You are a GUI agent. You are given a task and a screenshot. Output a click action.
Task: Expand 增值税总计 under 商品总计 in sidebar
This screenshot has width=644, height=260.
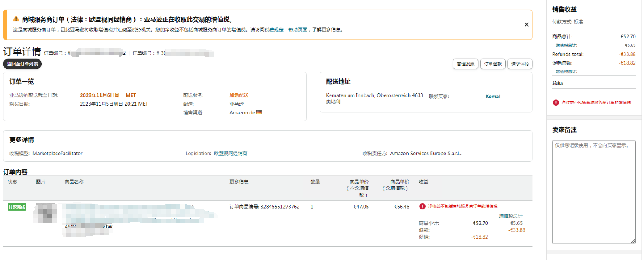point(566,46)
